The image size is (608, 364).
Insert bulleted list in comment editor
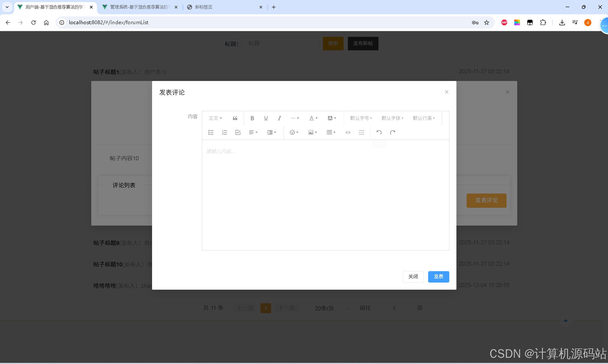tap(211, 132)
